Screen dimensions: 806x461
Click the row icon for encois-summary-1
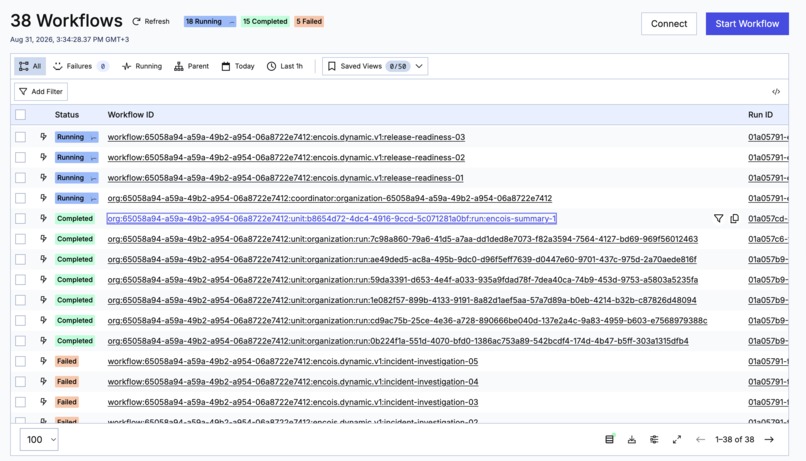click(x=43, y=218)
